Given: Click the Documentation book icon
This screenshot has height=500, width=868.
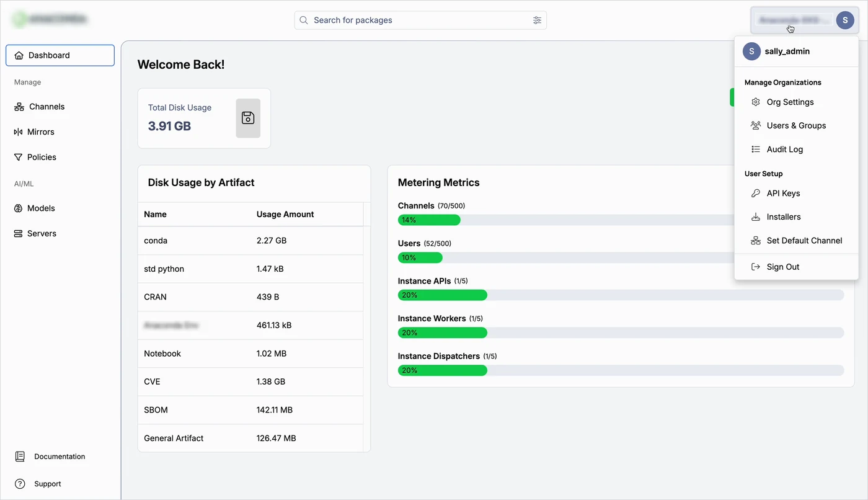Looking at the screenshot, I should pos(20,457).
